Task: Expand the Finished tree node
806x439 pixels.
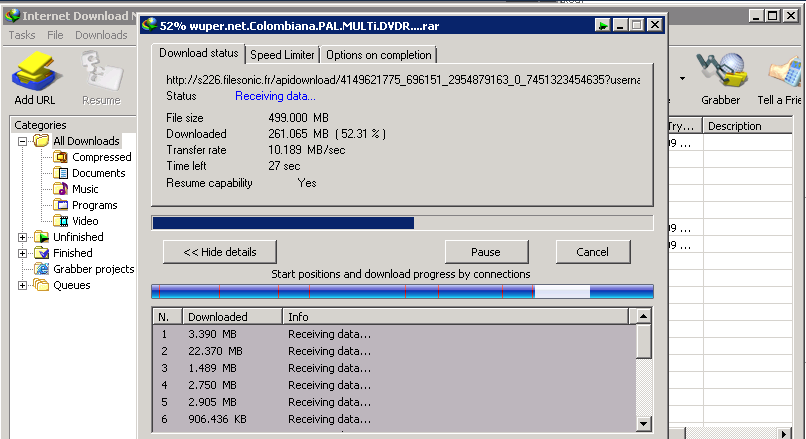Action: point(23,253)
